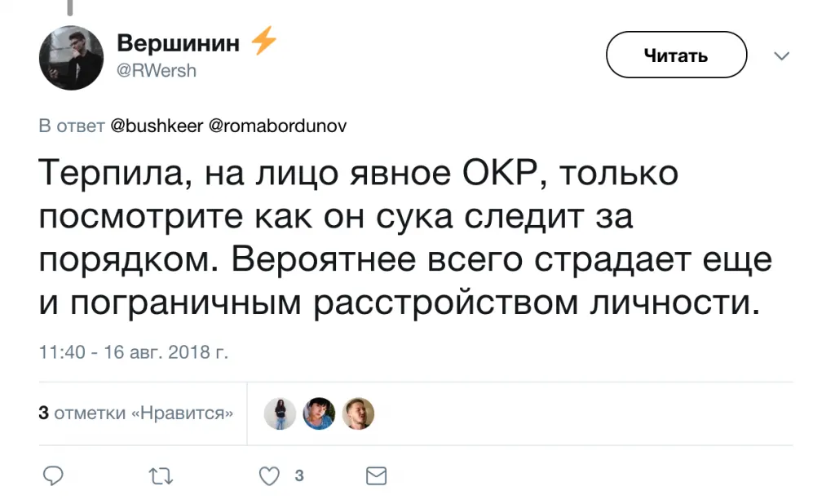Click the В ответ reply label

pos(72,126)
